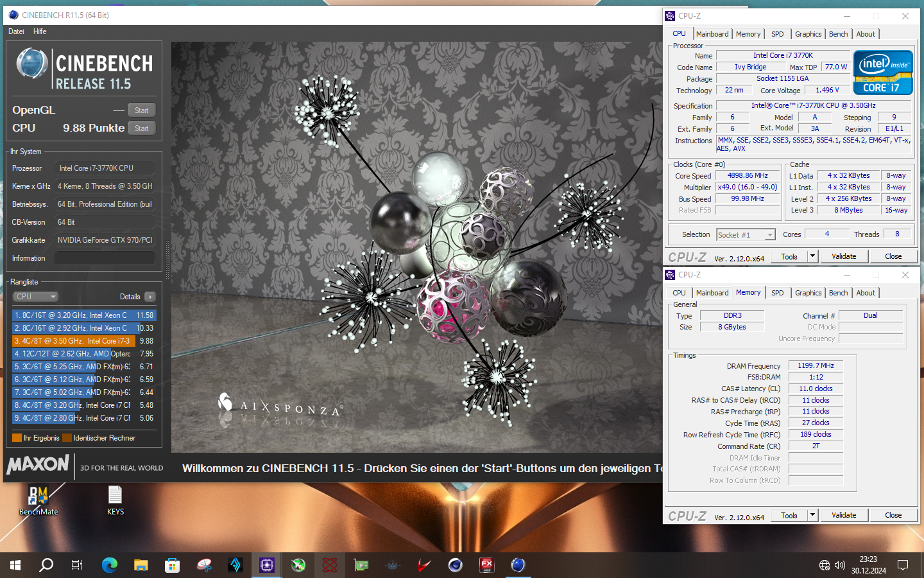Click Close in the upper CPU-Z window

[x=893, y=256]
